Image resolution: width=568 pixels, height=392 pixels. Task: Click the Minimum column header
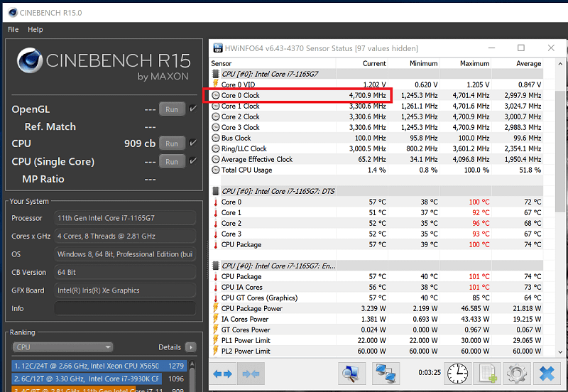[413, 63]
